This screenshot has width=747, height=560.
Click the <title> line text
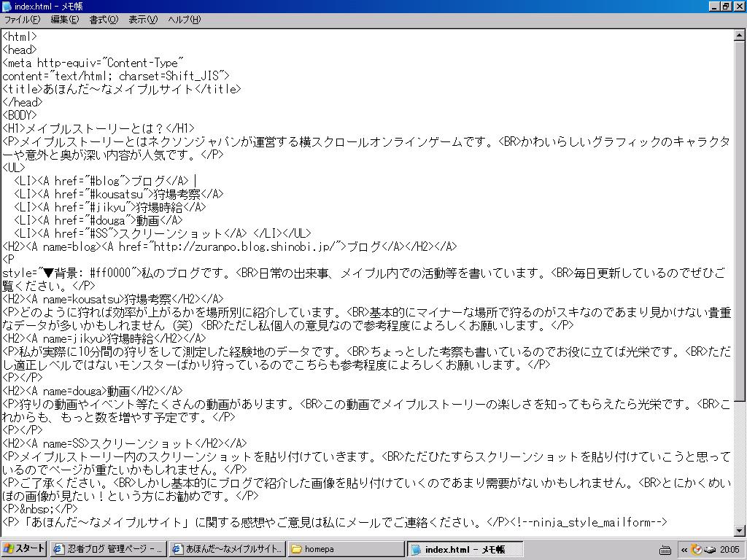[x=122, y=89]
